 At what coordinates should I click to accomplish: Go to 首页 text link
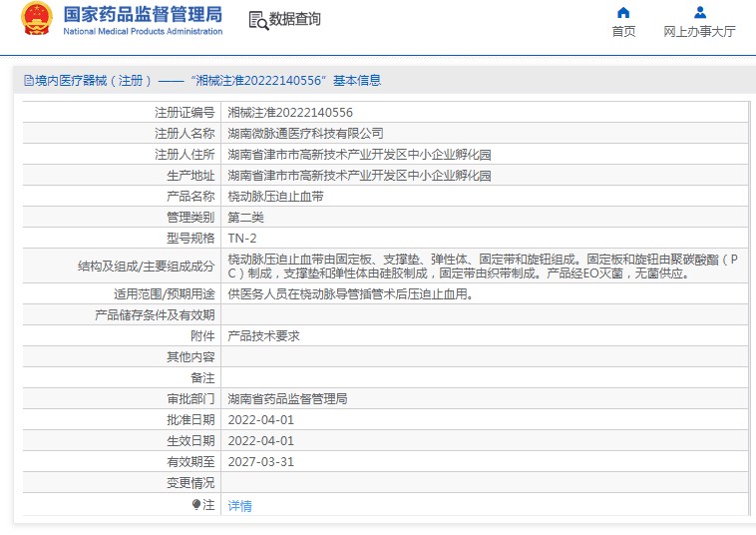coord(623,31)
